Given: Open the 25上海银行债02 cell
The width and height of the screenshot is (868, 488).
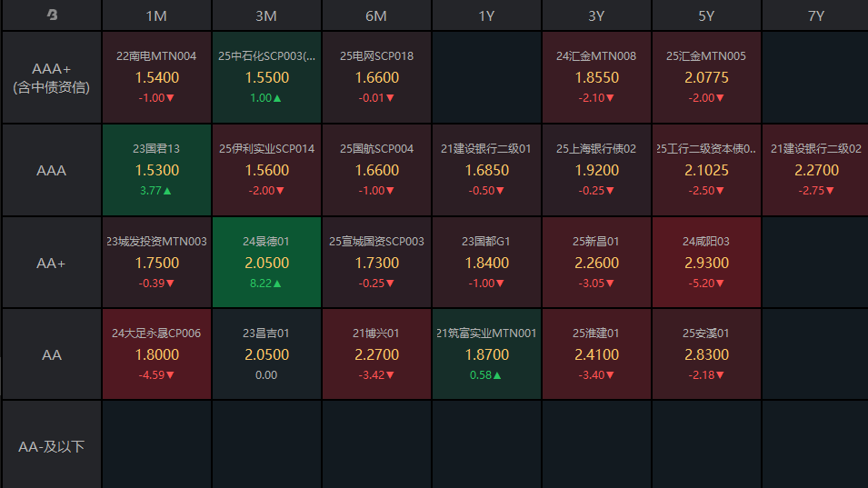Looking at the screenshot, I should pos(596,170).
